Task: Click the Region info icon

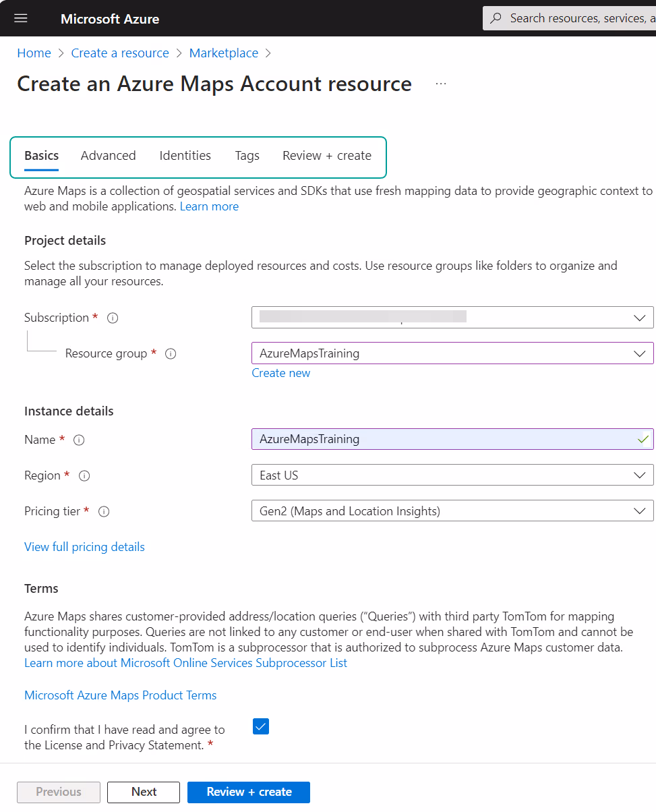Action: pyautogui.click(x=84, y=475)
